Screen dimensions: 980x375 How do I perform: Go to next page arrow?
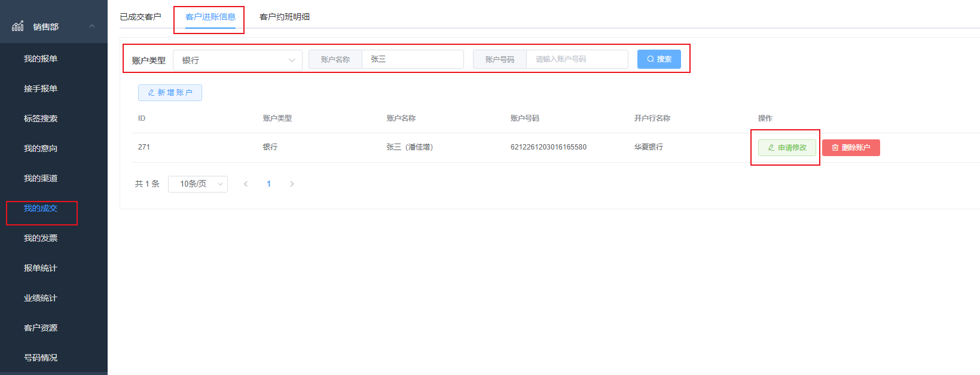coord(292,184)
